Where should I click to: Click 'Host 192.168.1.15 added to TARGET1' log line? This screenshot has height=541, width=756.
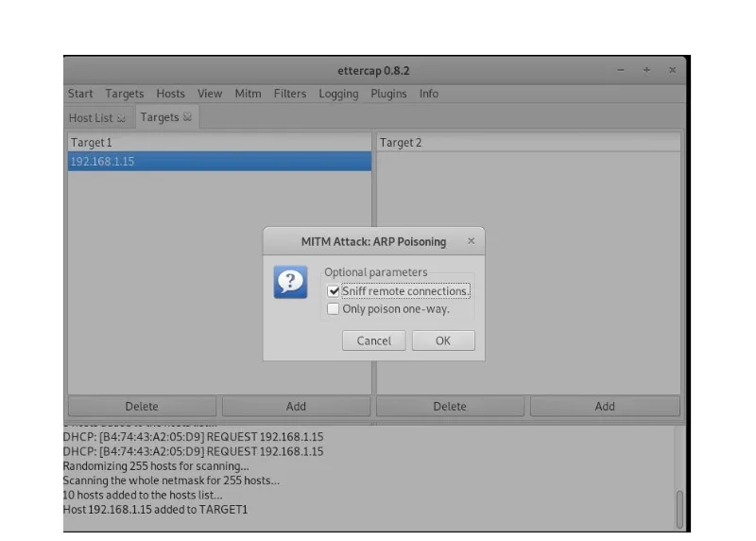(155, 510)
